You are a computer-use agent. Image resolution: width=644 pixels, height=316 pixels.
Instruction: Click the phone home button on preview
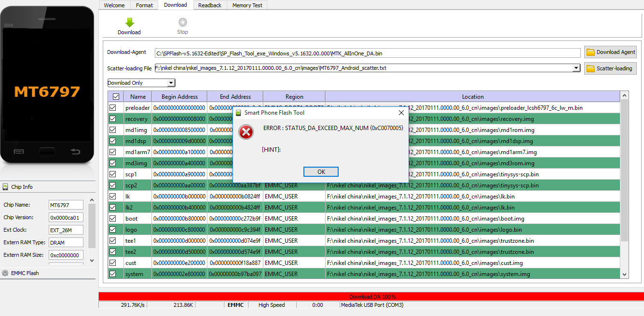[47, 151]
